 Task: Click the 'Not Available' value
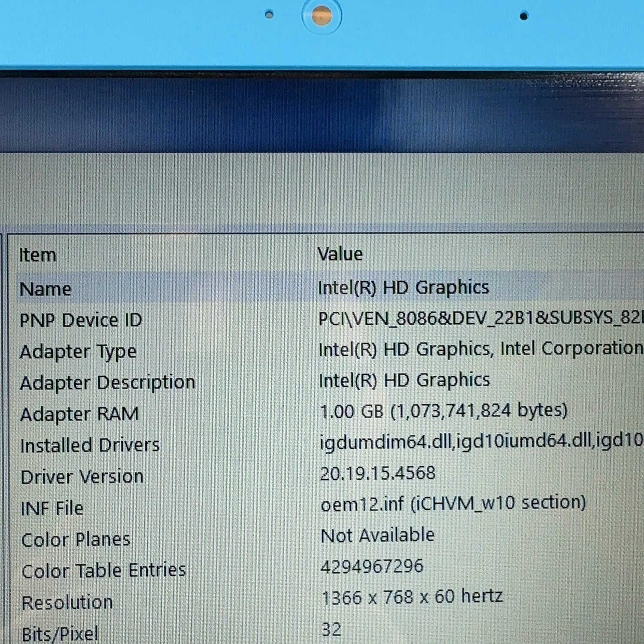coord(378,535)
